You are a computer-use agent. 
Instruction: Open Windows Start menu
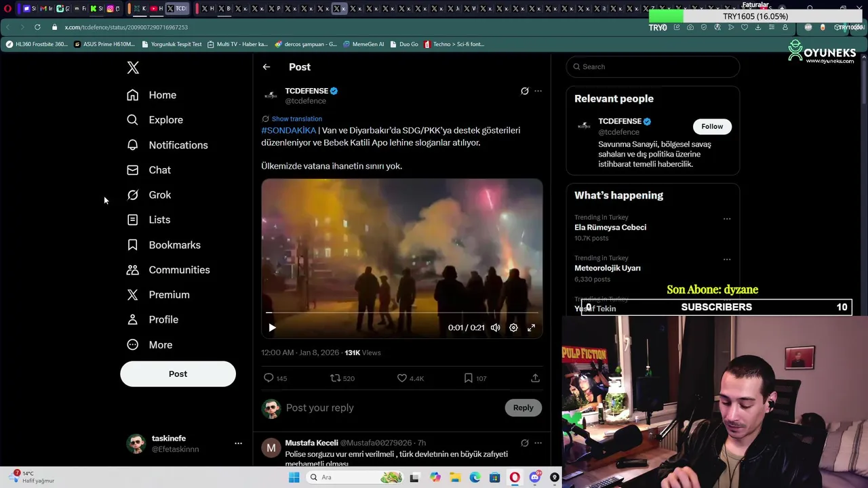(x=294, y=477)
